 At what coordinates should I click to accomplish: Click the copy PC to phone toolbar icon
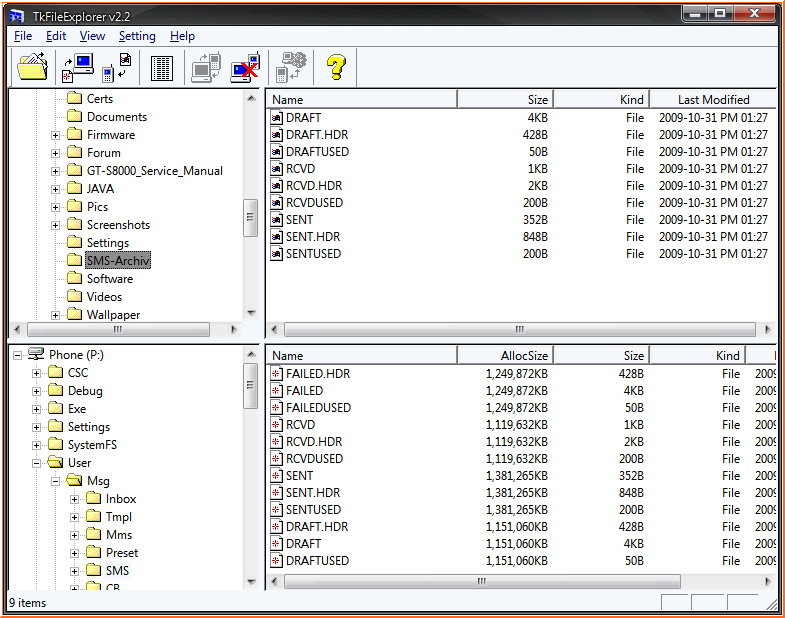click(x=78, y=67)
